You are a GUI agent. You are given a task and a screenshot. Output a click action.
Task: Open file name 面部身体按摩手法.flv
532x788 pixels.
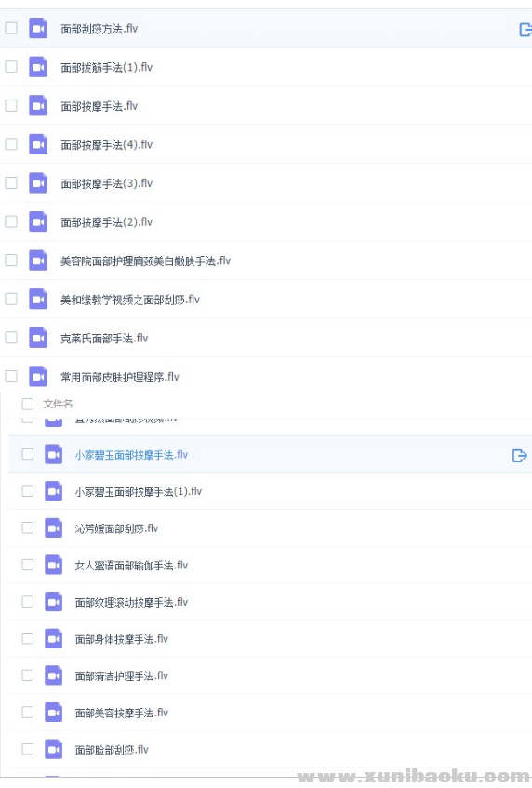(122, 639)
